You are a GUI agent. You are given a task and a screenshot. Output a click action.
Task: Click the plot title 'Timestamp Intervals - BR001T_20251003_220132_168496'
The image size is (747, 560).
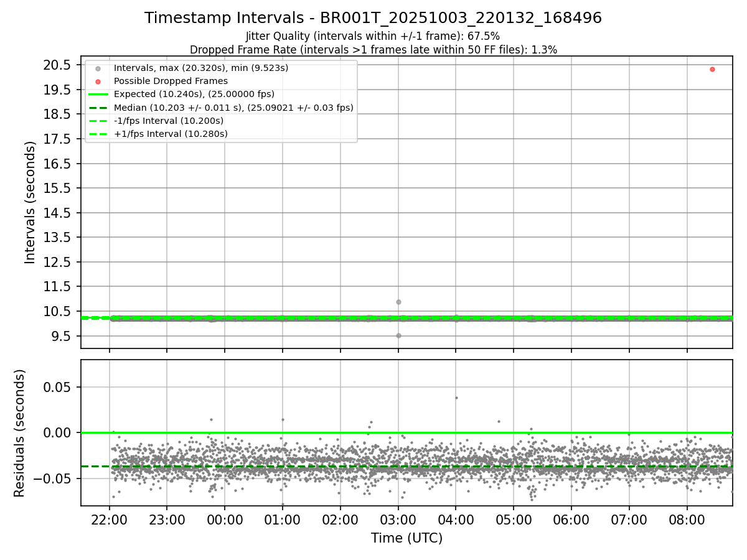pos(373,18)
